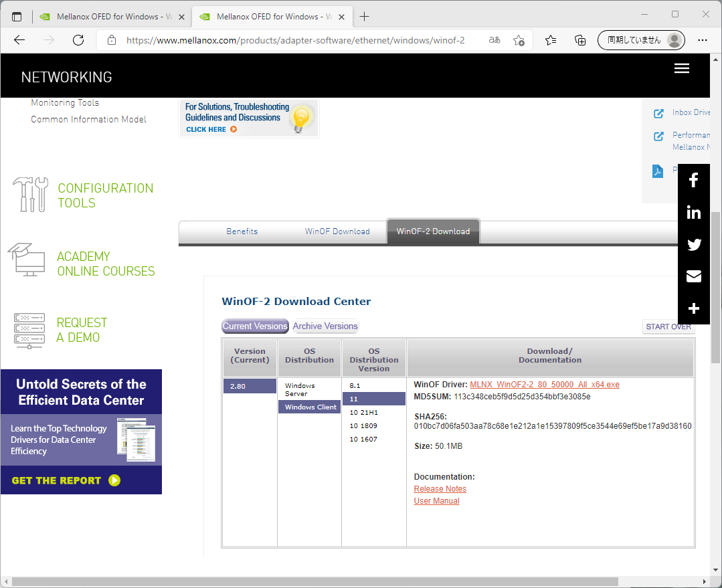Screen dimensions: 722x588
Task: Close the active Mellanox OFED tab
Action: (x=342, y=17)
